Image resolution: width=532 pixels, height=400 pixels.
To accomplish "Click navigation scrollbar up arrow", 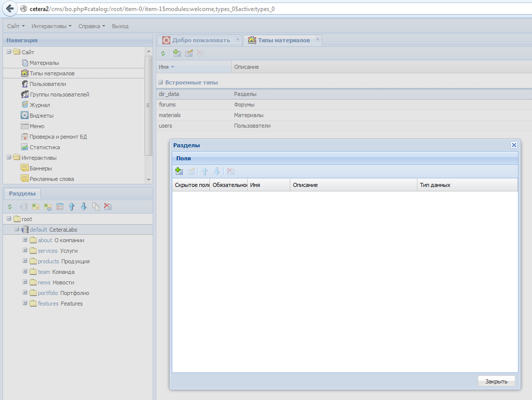I will tap(149, 51).
